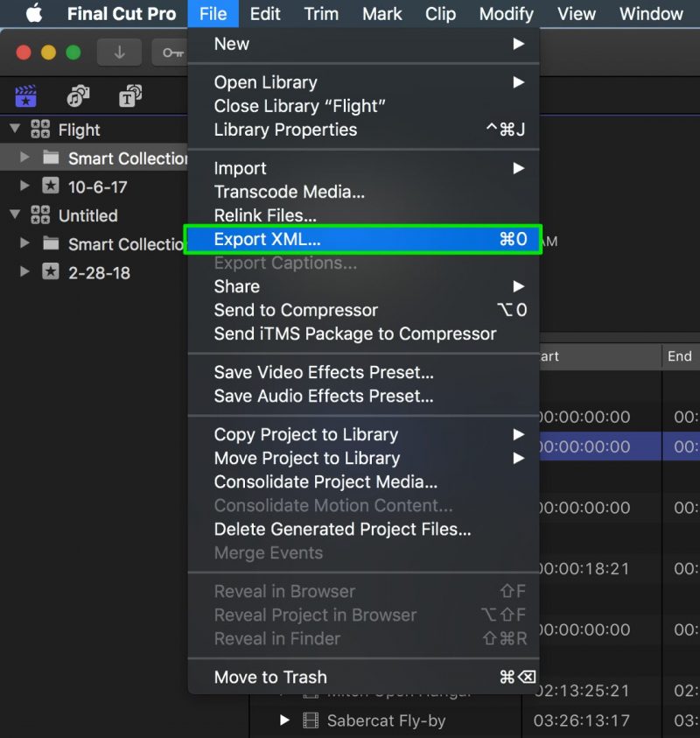The width and height of the screenshot is (700, 738).
Task: Select the highlighted 00:00:00:00 browser row
Action: (619, 446)
